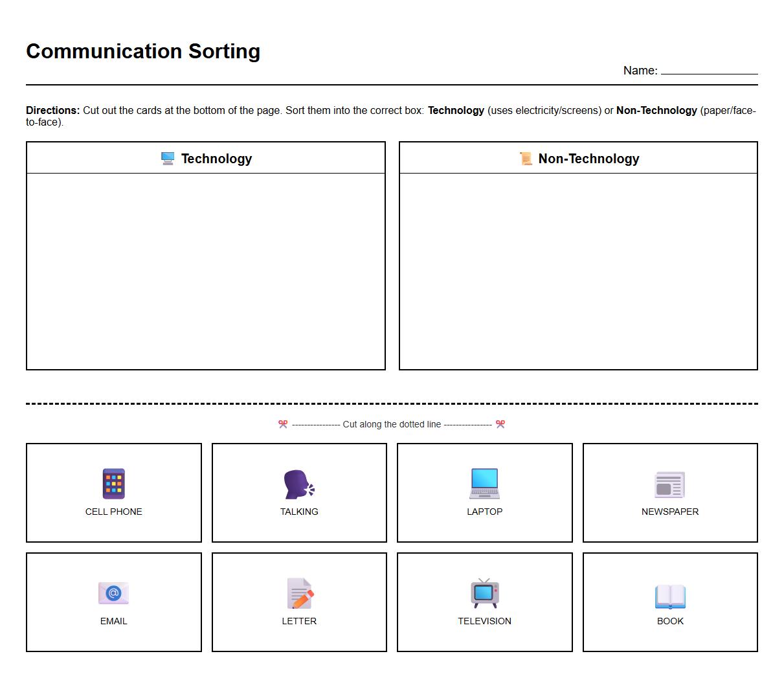Viewport: 784px width, 678px height.
Task: Click the letter with pencil icon
Action: [x=299, y=593]
